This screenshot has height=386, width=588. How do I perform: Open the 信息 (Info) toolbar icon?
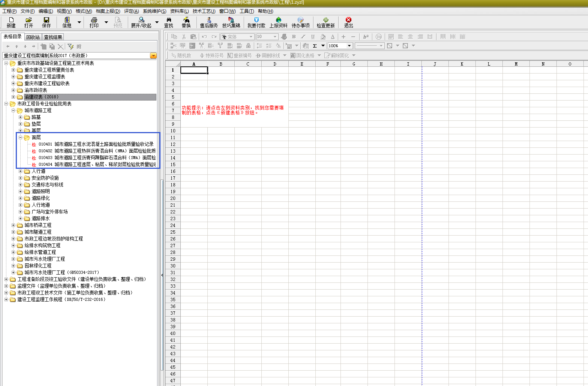point(67,23)
